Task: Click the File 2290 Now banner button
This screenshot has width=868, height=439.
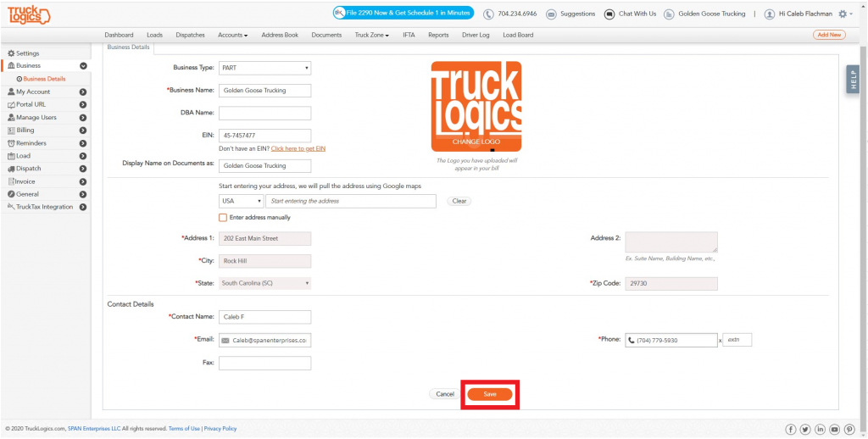Action: tap(403, 13)
